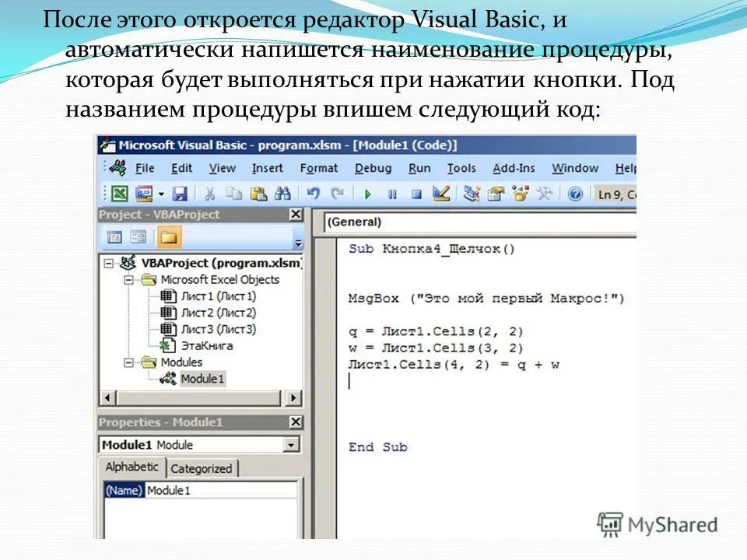This screenshot has height=560, width=747.
Task: Open Project Explorer toolbar icon
Action: pyautogui.click(x=472, y=194)
